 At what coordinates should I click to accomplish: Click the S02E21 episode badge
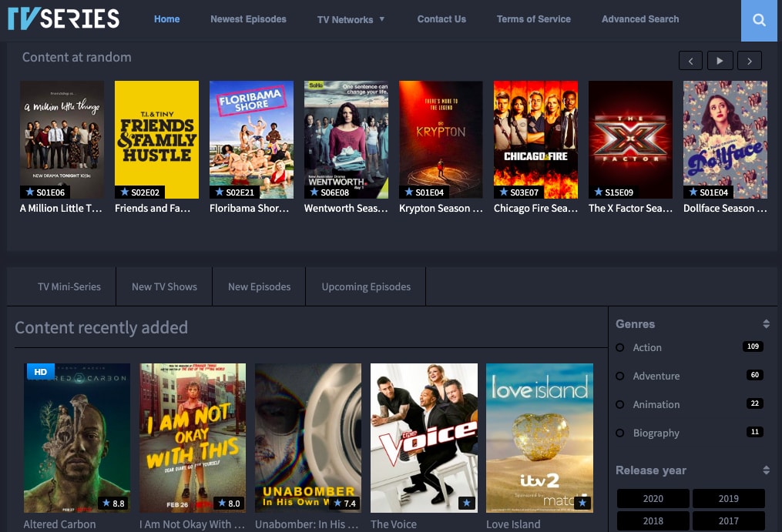(235, 192)
